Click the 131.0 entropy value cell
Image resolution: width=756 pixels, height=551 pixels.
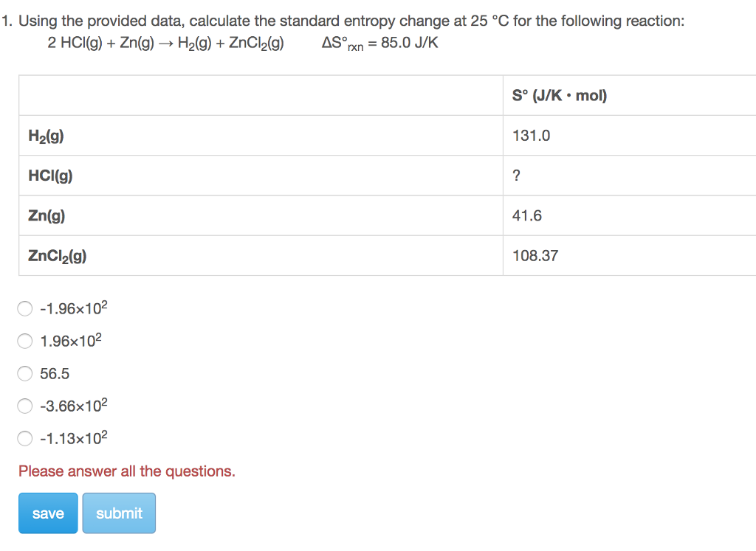point(630,135)
